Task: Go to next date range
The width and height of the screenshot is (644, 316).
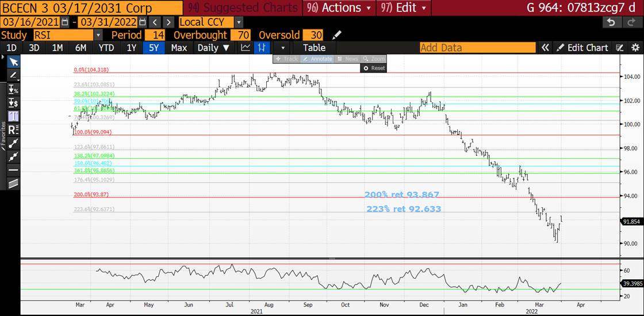Action: click(x=168, y=22)
